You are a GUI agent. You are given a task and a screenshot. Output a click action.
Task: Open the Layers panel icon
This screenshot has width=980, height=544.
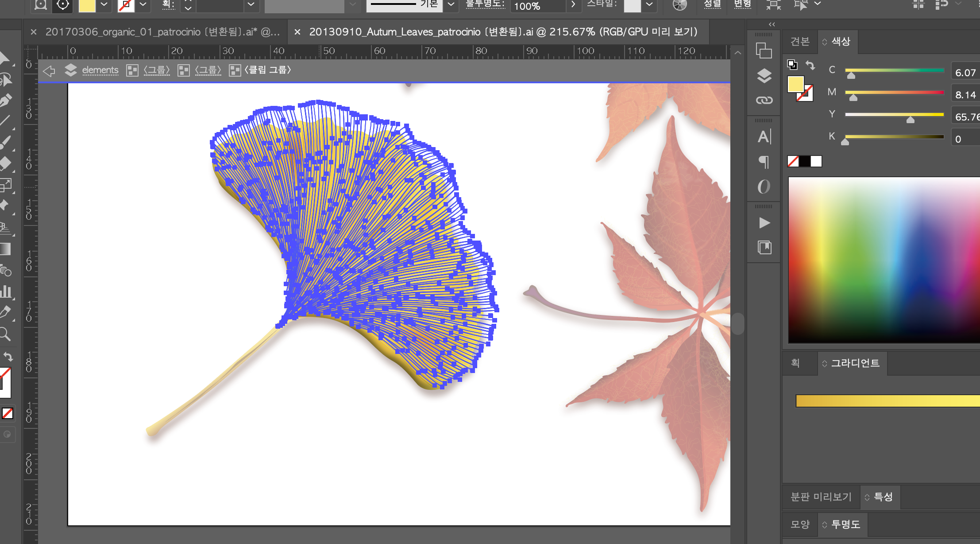coord(764,76)
